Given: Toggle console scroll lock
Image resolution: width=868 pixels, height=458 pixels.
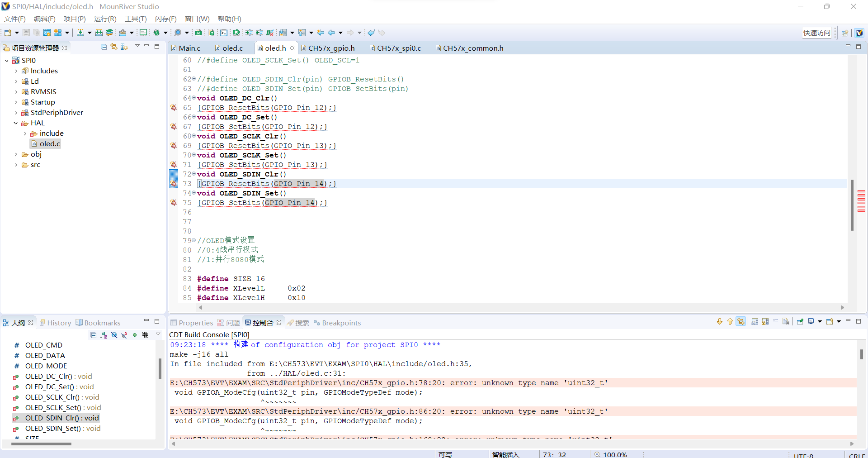Looking at the screenshot, I should tap(765, 321).
